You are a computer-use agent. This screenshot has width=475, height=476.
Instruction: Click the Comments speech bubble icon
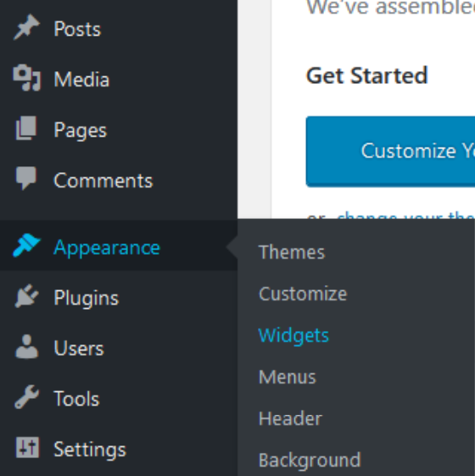point(26,178)
